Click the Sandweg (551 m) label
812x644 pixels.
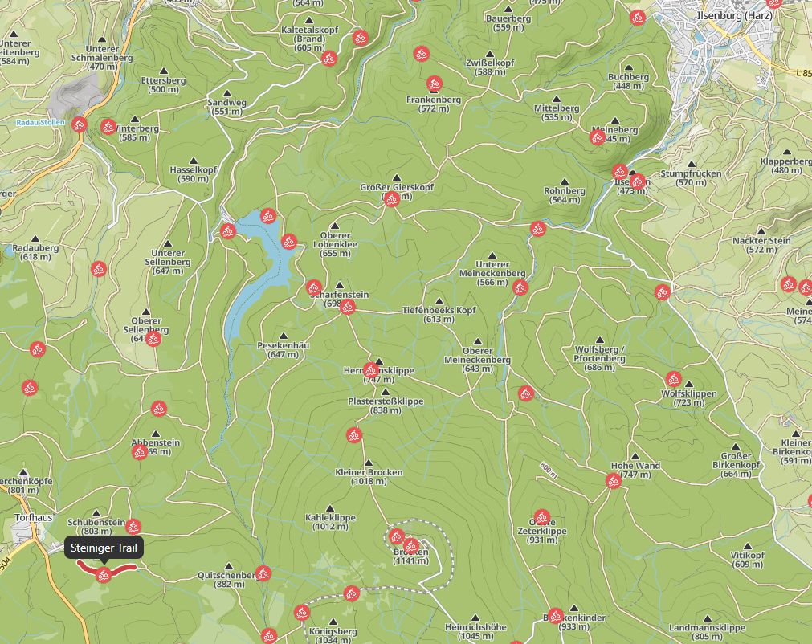pyautogui.click(x=227, y=107)
